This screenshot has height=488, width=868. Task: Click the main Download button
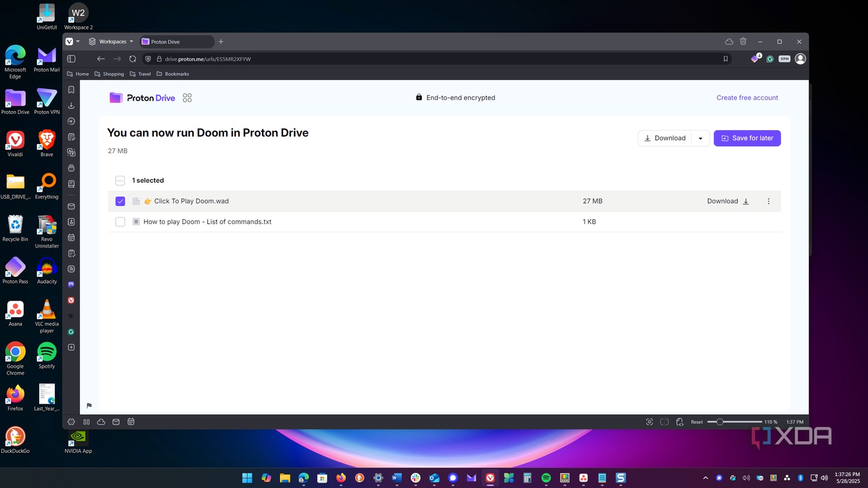[x=665, y=138]
